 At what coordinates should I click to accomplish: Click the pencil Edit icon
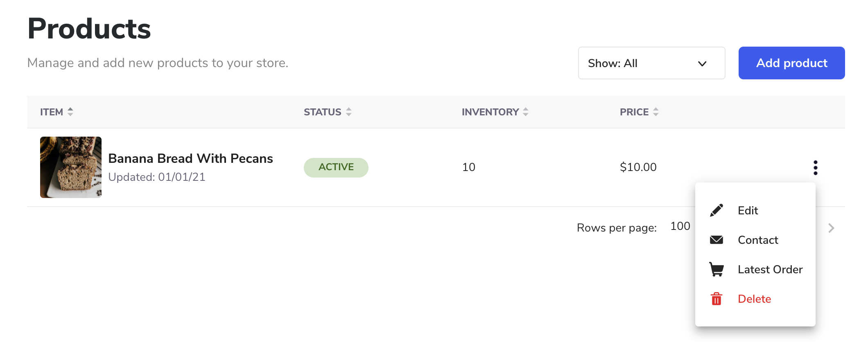[x=716, y=210]
